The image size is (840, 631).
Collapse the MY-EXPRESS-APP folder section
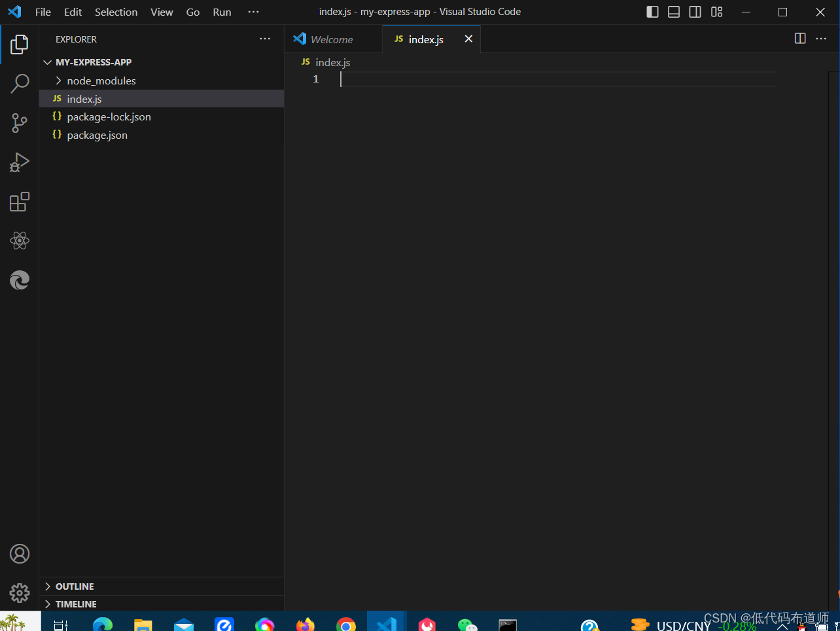coord(162,62)
